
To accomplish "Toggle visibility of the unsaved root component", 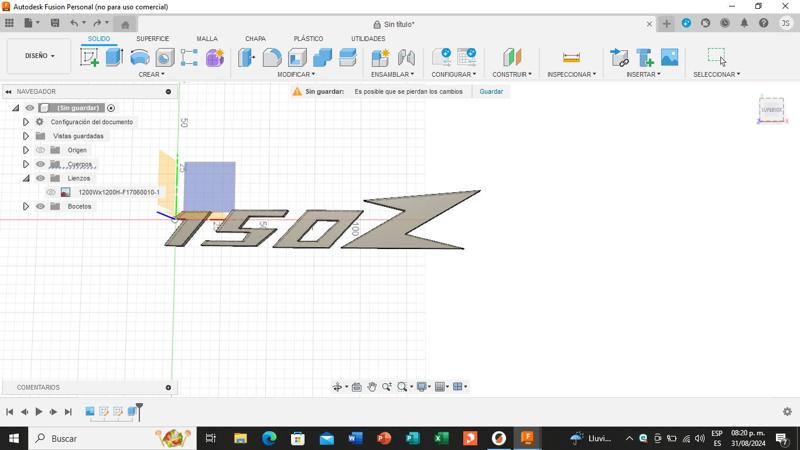I will click(30, 108).
